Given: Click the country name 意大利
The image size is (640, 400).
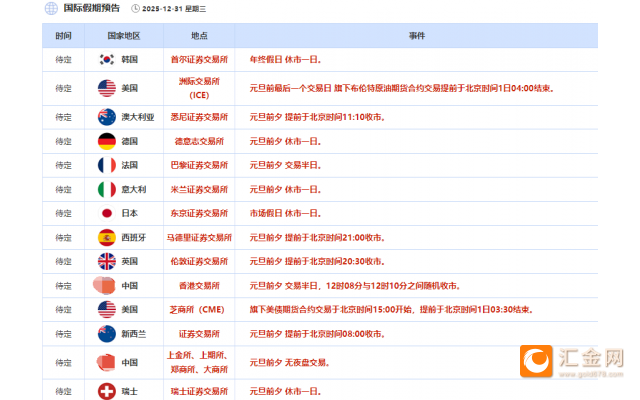Looking at the screenshot, I should (133, 189).
